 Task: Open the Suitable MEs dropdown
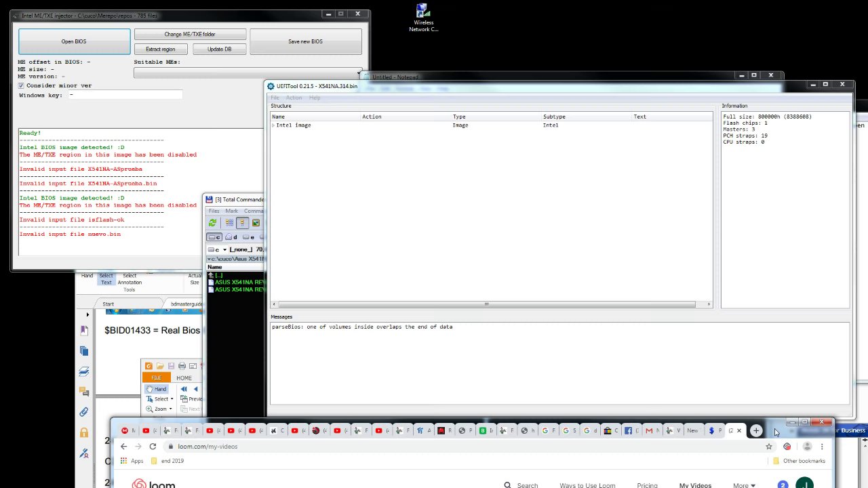pos(248,73)
